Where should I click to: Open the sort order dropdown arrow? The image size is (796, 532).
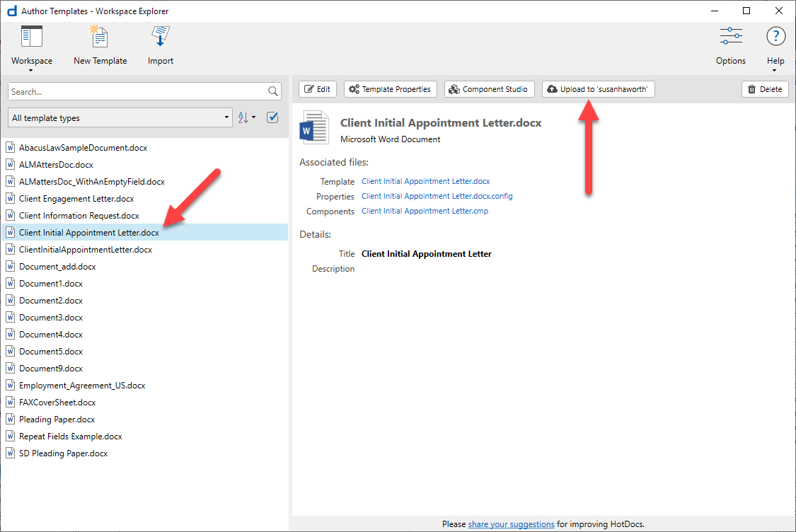[254, 117]
